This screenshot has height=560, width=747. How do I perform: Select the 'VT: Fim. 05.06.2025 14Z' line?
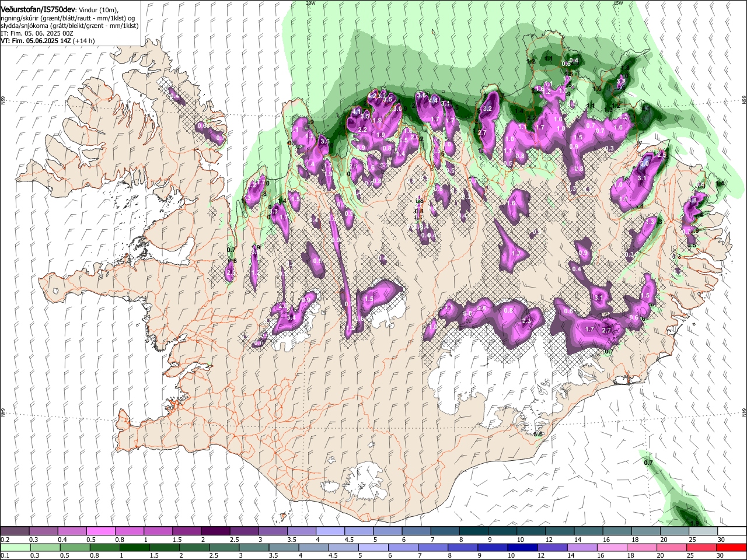(x=35, y=41)
